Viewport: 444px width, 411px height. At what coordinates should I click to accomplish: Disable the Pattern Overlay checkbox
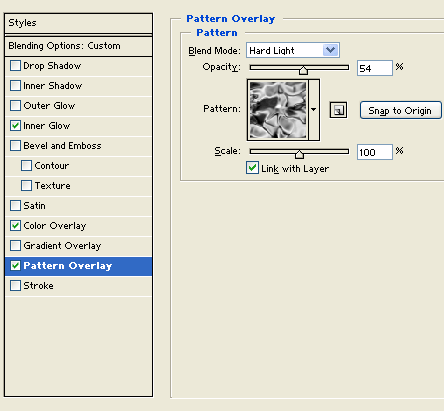click(x=15, y=266)
